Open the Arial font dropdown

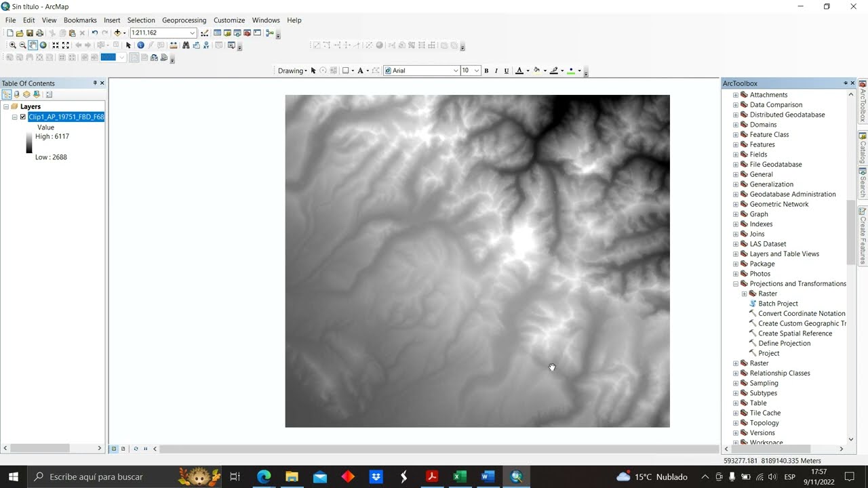(455, 70)
